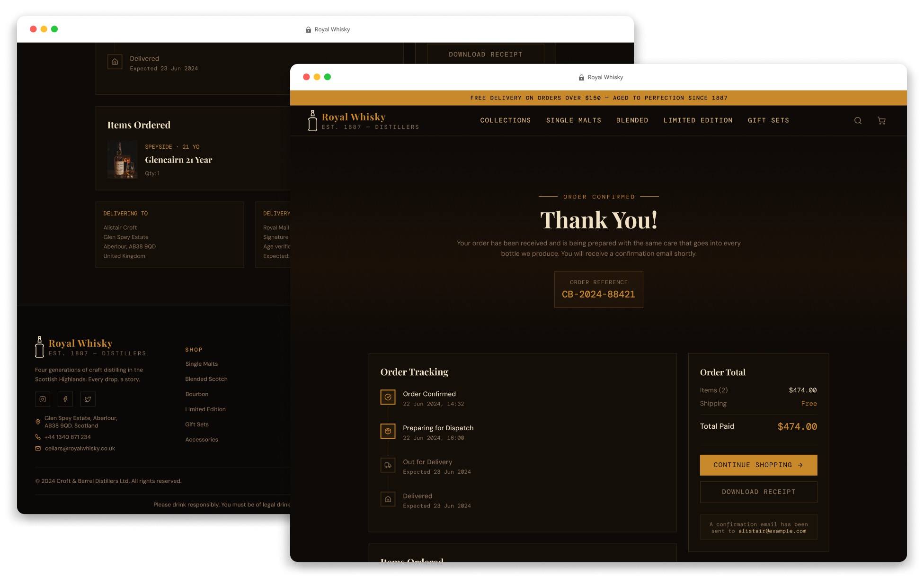Click the Delivered home icon in back window
Screen dimensions: 924x578
pos(115,62)
